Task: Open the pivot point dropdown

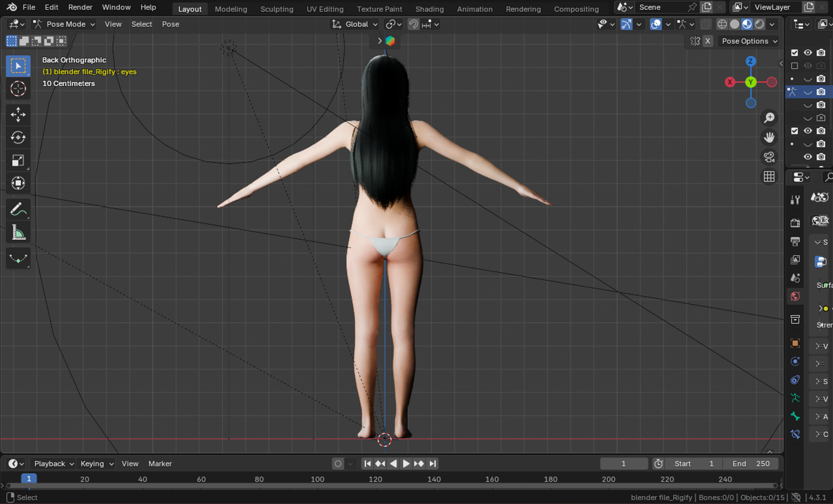Action: click(x=393, y=24)
